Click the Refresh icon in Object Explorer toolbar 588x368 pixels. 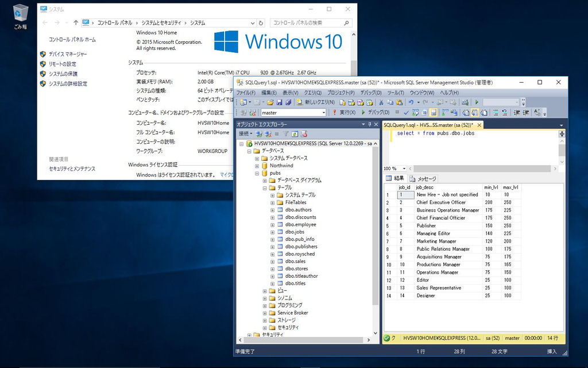pyautogui.click(x=295, y=133)
